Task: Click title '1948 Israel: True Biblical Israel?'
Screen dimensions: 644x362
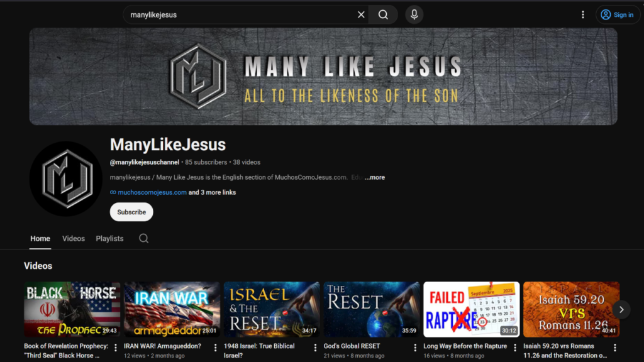Action: pos(259,351)
